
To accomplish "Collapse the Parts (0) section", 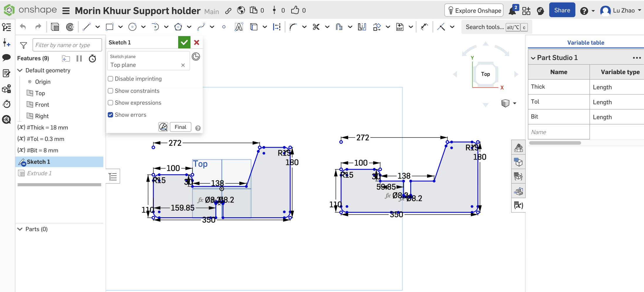I will (x=20, y=229).
